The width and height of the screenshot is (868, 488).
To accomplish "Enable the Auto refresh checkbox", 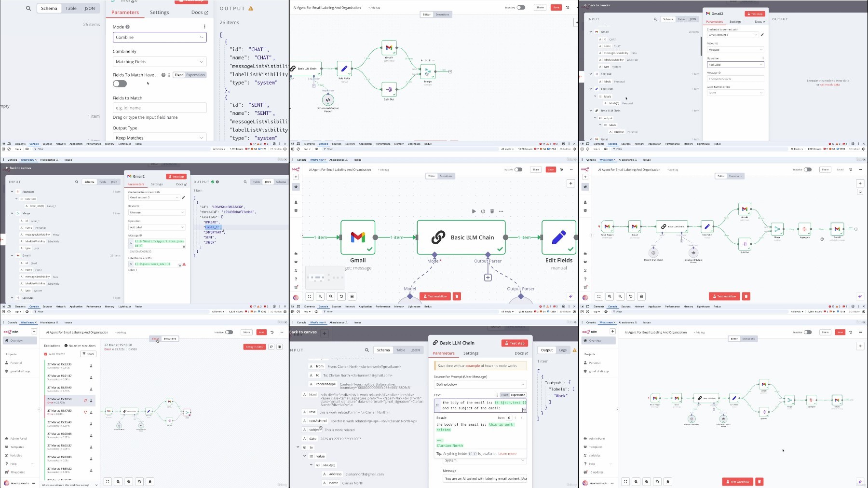I will coord(46,354).
